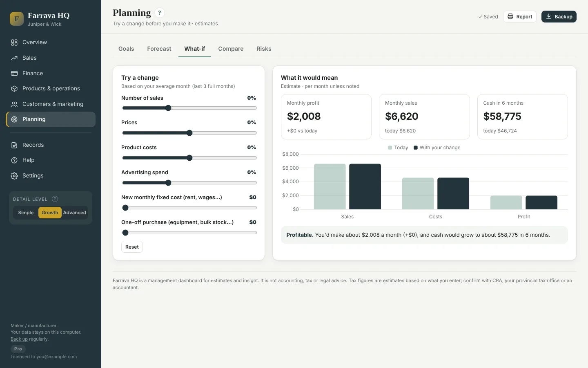588x368 pixels.
Task: Select the What-if tab
Action: pos(195,49)
